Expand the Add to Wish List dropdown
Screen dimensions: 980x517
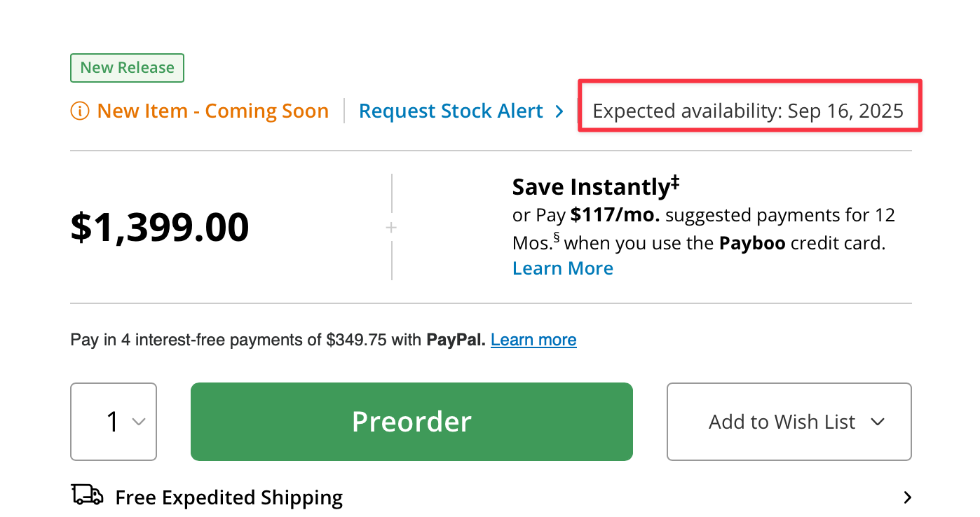[x=877, y=422]
